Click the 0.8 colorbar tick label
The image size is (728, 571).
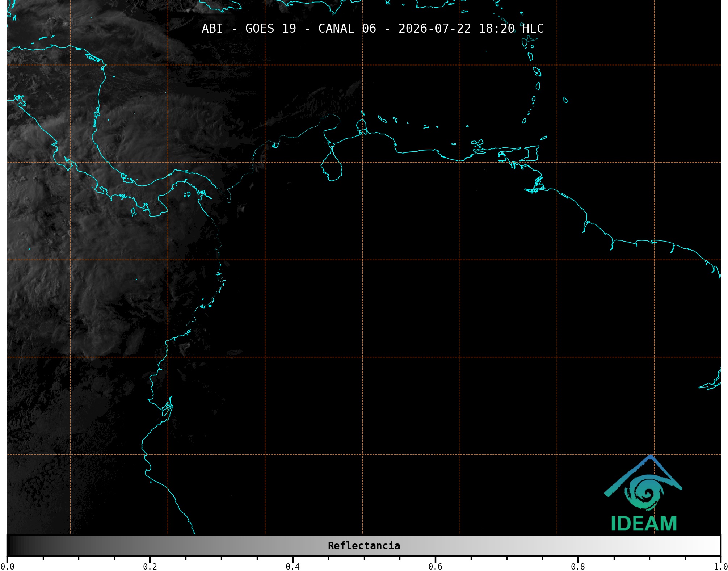(578, 566)
